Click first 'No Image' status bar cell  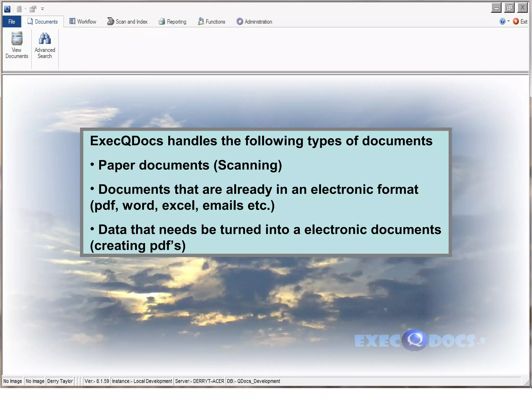click(x=12, y=381)
